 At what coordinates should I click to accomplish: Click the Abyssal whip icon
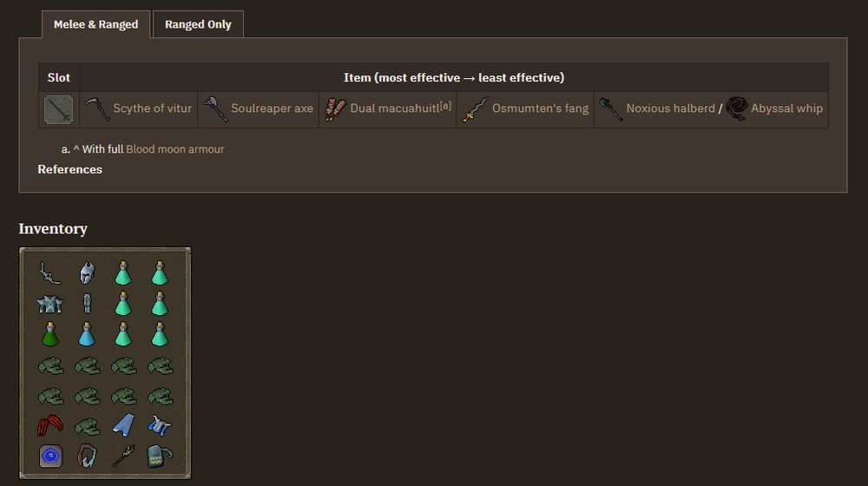coord(737,108)
